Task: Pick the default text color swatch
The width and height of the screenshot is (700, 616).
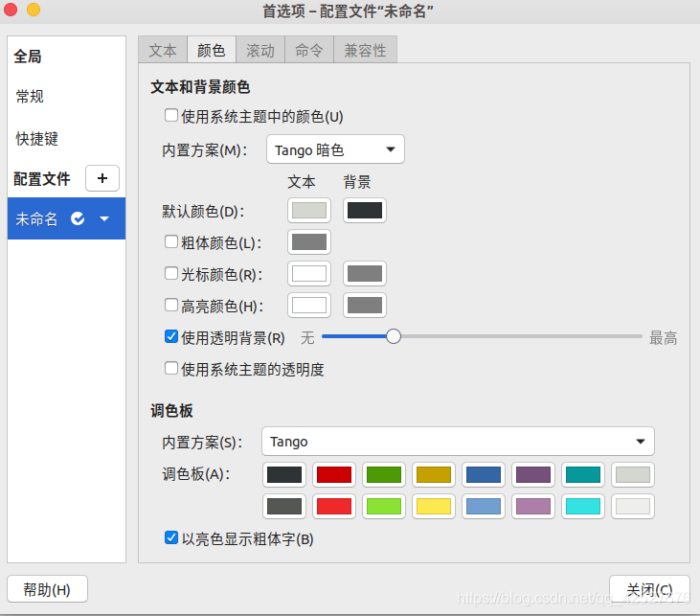Action: coord(309,211)
